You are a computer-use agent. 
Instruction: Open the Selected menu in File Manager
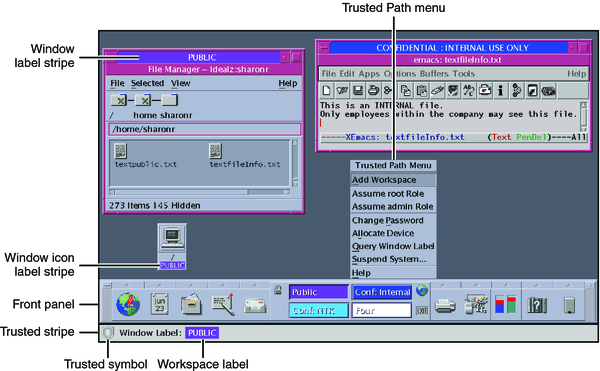(x=147, y=83)
